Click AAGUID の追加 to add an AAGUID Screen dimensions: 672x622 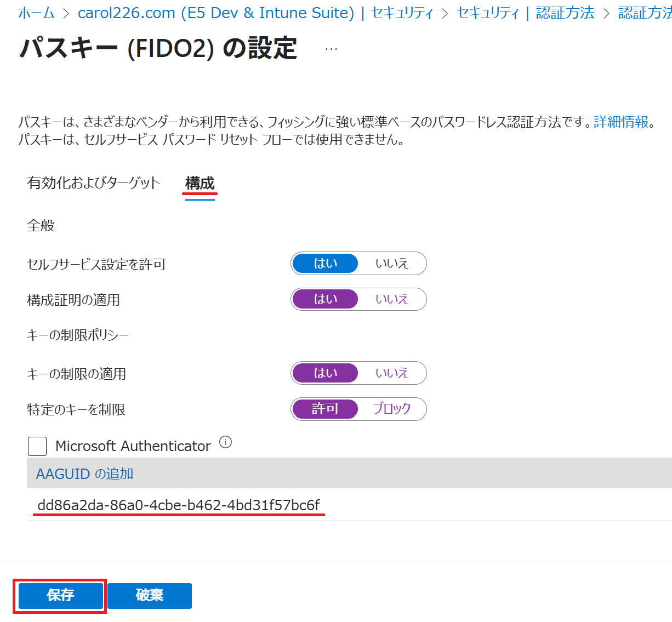coord(84,473)
